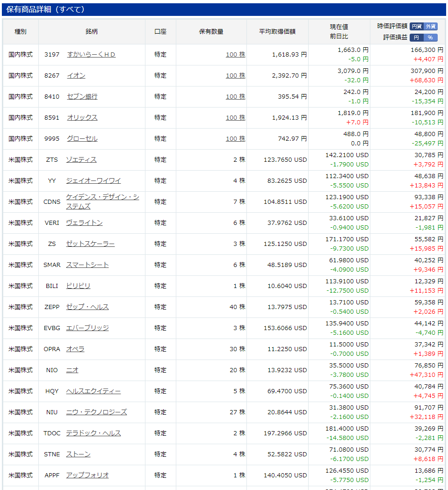This screenshot has width=448, height=490.
Task: Click the 口座 column header
Action: [x=160, y=32]
